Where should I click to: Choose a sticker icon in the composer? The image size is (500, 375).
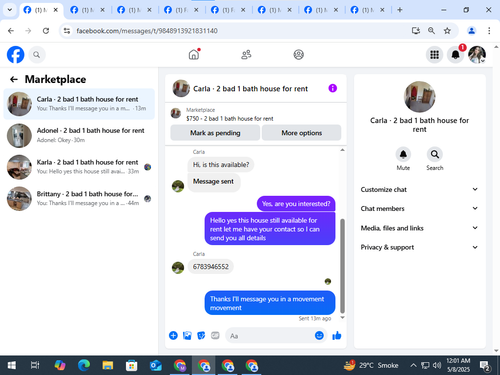coord(201,335)
